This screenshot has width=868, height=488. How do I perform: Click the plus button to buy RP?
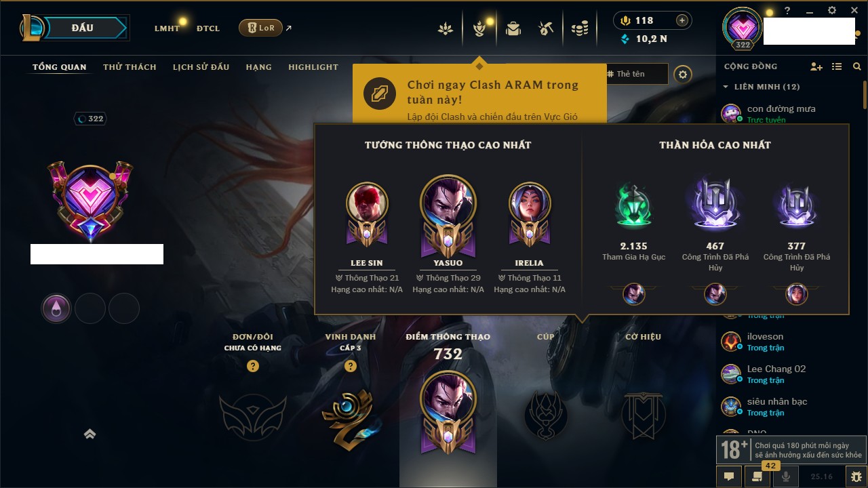coord(682,20)
